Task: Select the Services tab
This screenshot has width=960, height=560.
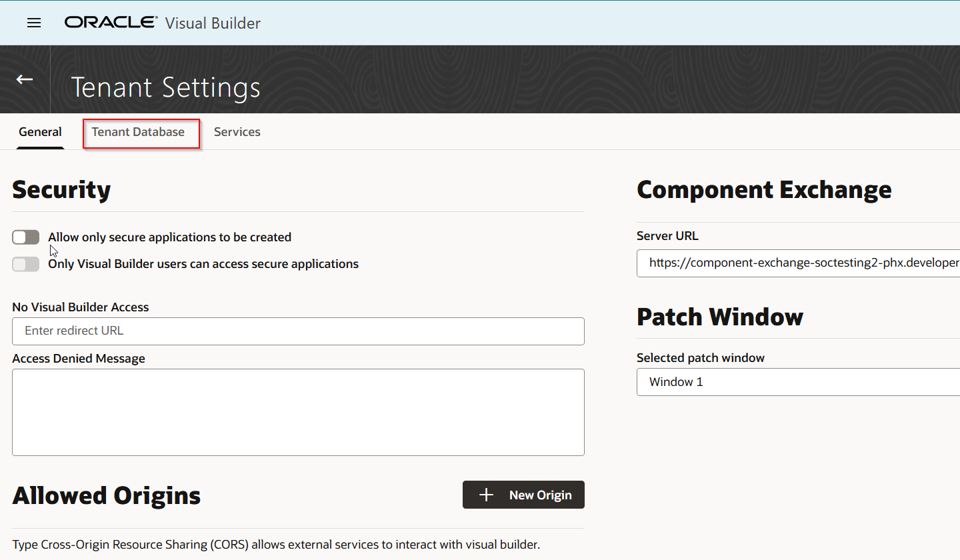Action: pyautogui.click(x=237, y=132)
